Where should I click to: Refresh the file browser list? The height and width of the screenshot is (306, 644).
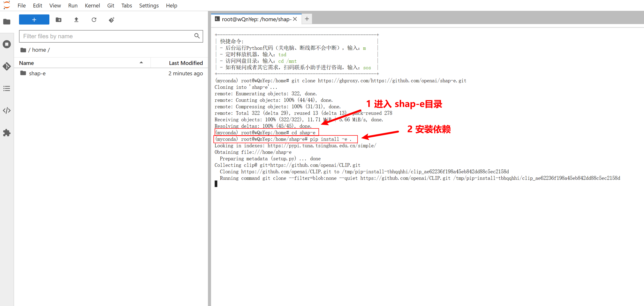coord(94,20)
